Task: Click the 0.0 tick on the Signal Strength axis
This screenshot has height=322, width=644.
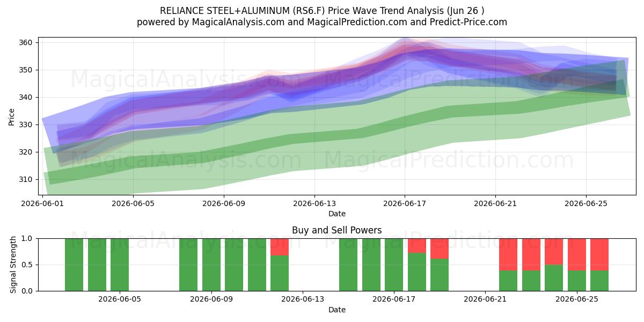Action: pyautogui.click(x=28, y=291)
